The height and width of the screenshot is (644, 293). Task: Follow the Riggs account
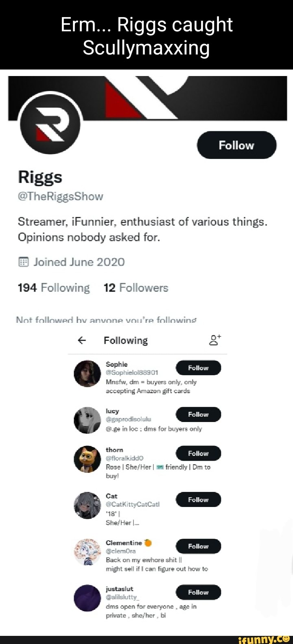click(237, 145)
